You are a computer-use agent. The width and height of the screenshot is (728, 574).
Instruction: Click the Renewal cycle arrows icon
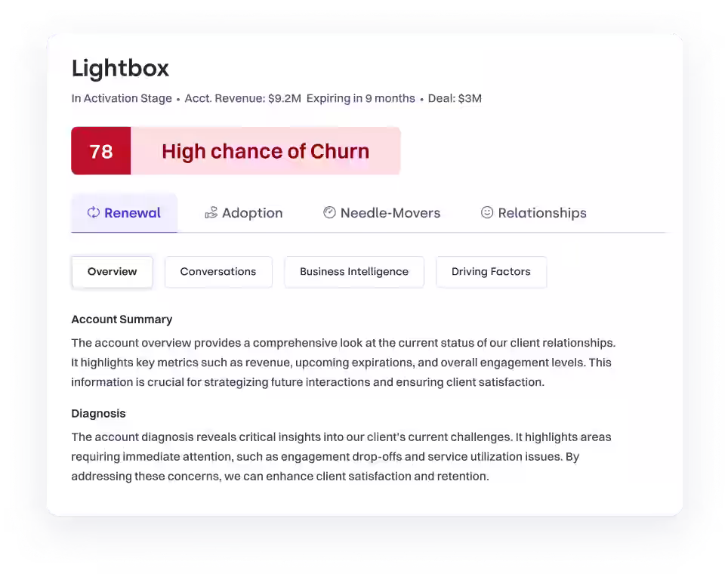tap(94, 213)
